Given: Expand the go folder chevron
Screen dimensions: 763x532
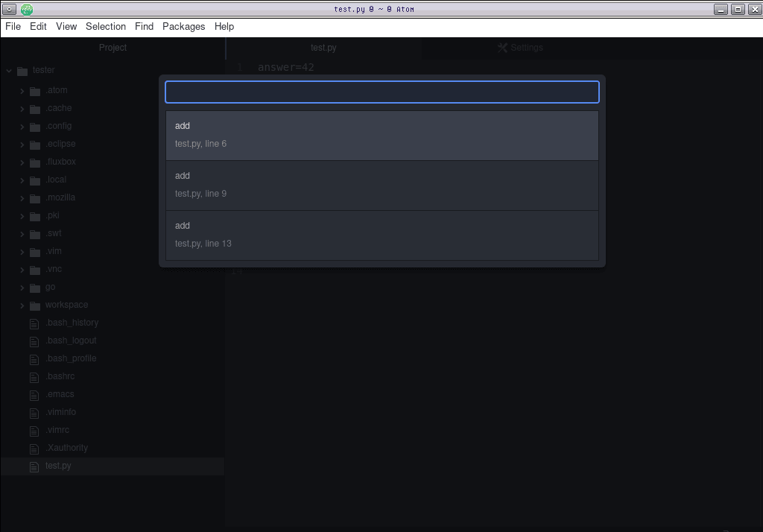Looking at the screenshot, I should (x=22, y=288).
